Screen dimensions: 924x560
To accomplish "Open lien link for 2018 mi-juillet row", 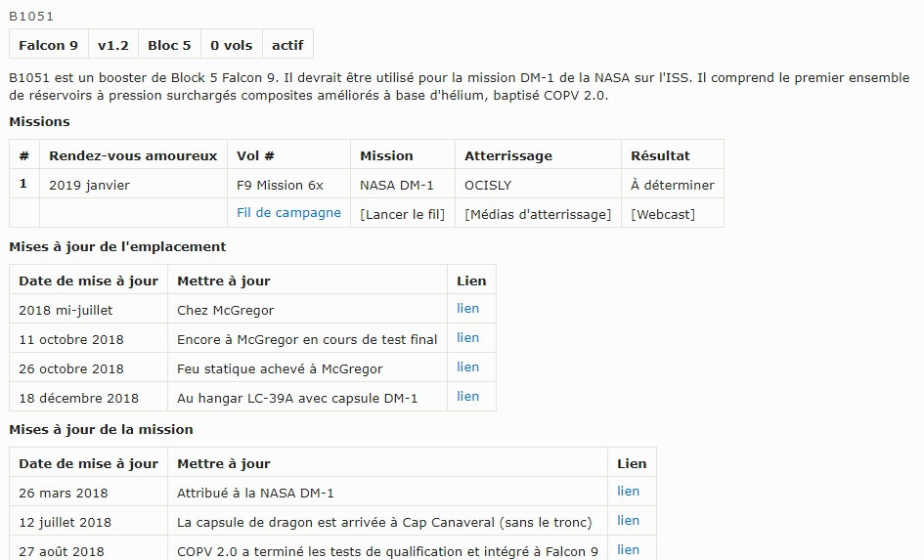I will [x=468, y=308].
